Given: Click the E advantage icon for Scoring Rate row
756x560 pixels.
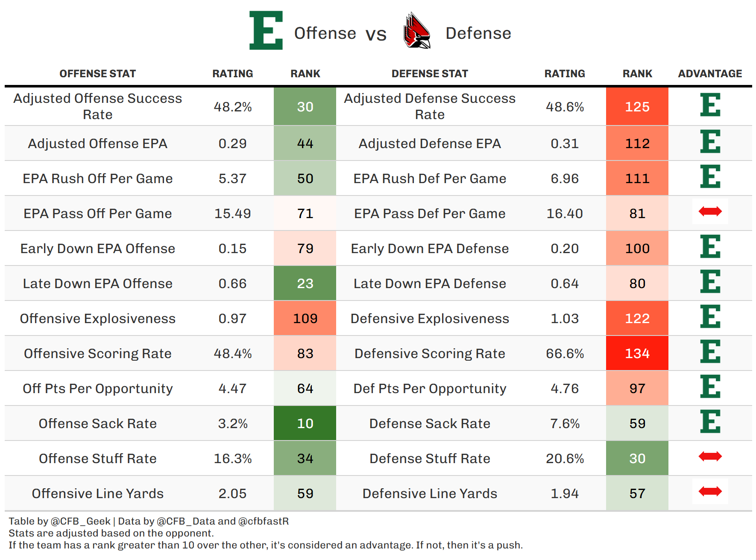Looking at the screenshot, I should 710,352.
